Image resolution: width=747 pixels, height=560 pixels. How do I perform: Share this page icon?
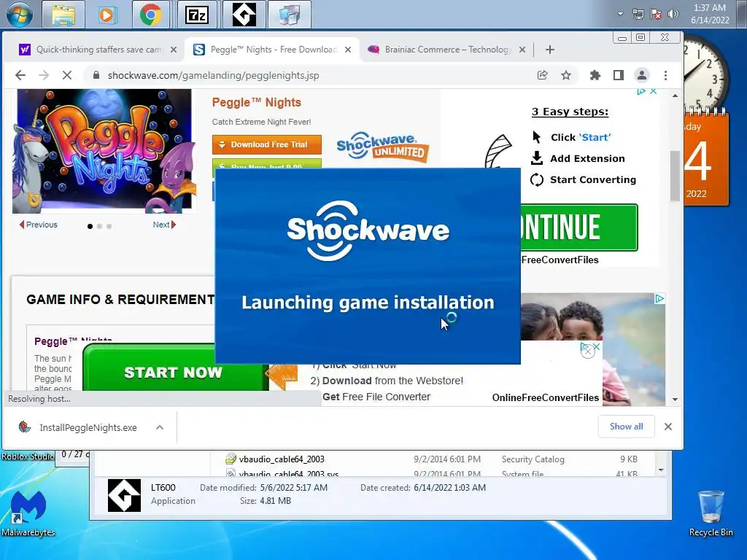pyautogui.click(x=542, y=75)
